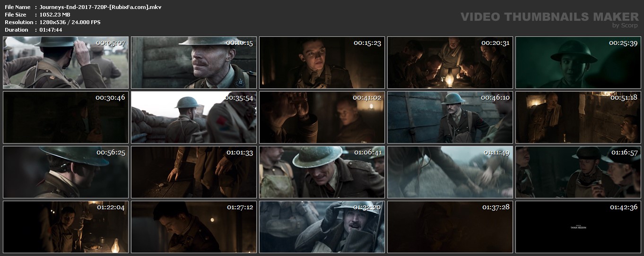Select the shouting soldier at 01:32:20
The image size is (644, 256).
[x=322, y=227]
